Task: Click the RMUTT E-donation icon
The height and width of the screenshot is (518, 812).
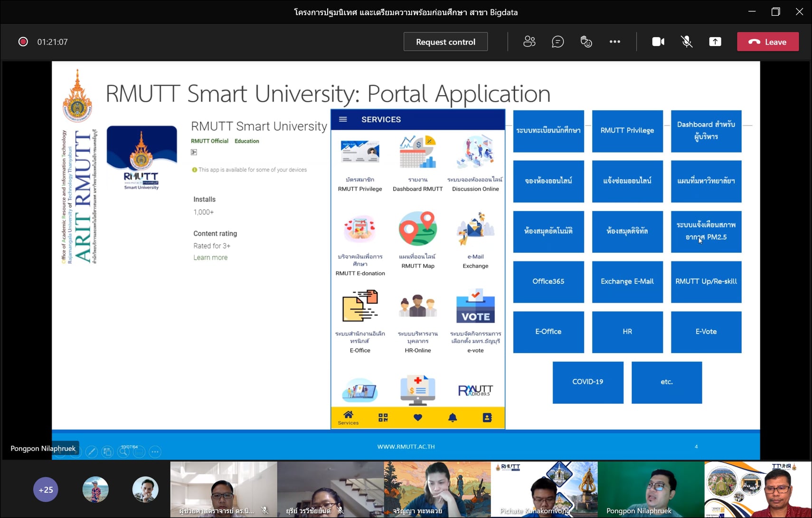Action: pyautogui.click(x=360, y=229)
